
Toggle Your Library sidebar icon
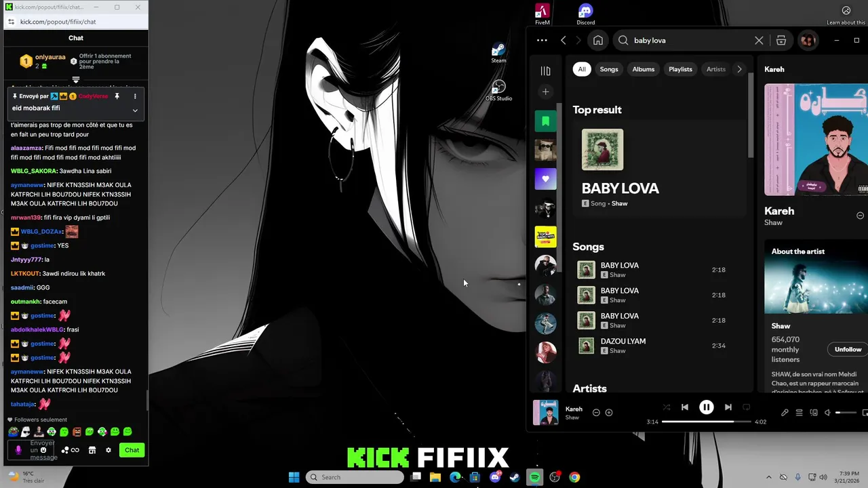click(545, 71)
